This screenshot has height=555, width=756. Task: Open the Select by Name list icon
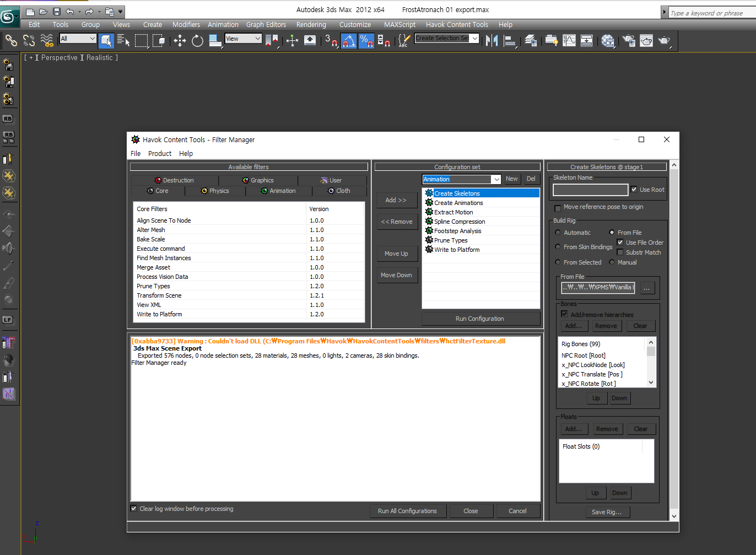[x=123, y=40]
